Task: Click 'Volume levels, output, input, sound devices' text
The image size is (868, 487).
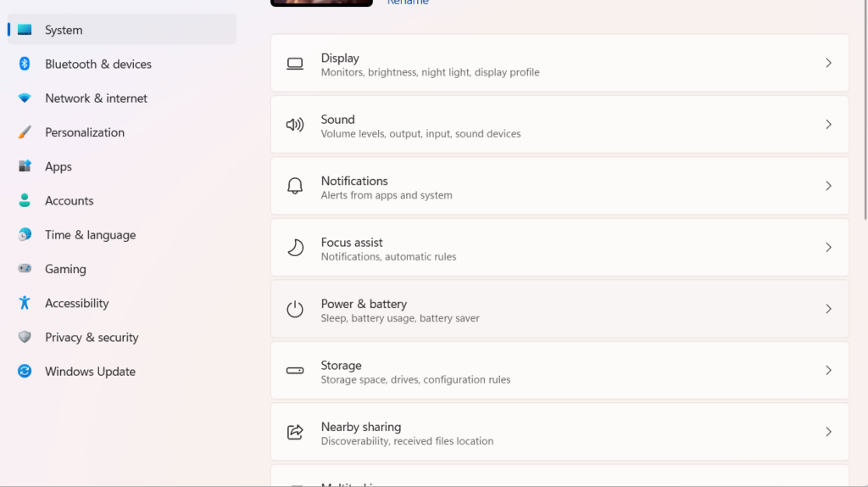Action: click(x=420, y=133)
